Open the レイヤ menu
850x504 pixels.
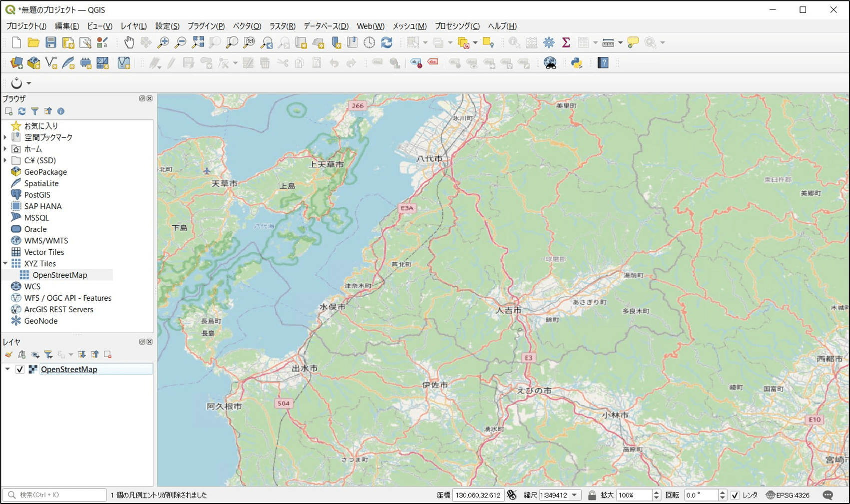(x=133, y=26)
